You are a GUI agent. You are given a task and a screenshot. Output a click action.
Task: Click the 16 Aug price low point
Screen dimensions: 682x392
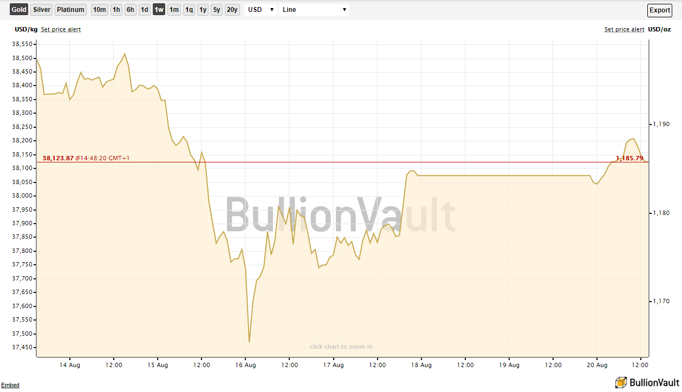(249, 342)
